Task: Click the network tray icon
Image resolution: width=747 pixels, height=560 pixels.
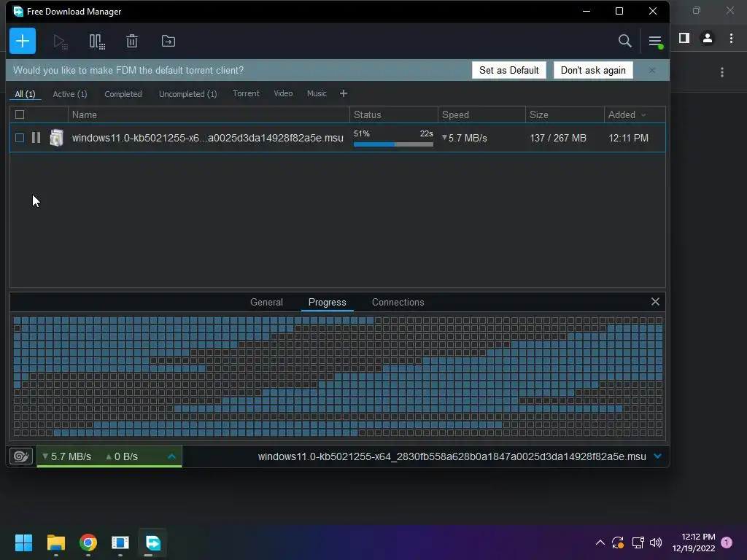Action: pos(638,542)
